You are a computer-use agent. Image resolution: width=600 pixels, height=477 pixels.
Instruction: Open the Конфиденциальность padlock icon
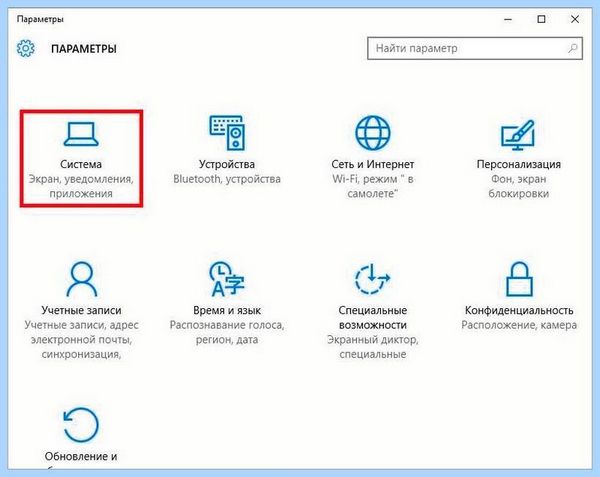[x=519, y=279]
